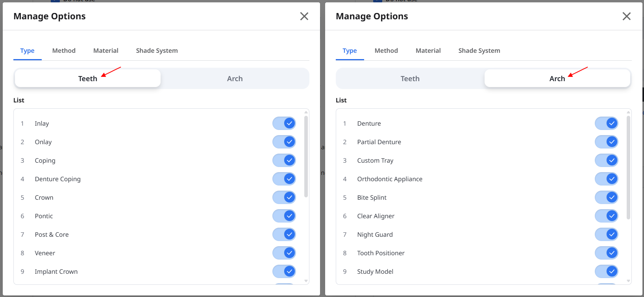Turn off the Onlay switch
Image resolution: width=644 pixels, height=297 pixels.
coord(284,142)
